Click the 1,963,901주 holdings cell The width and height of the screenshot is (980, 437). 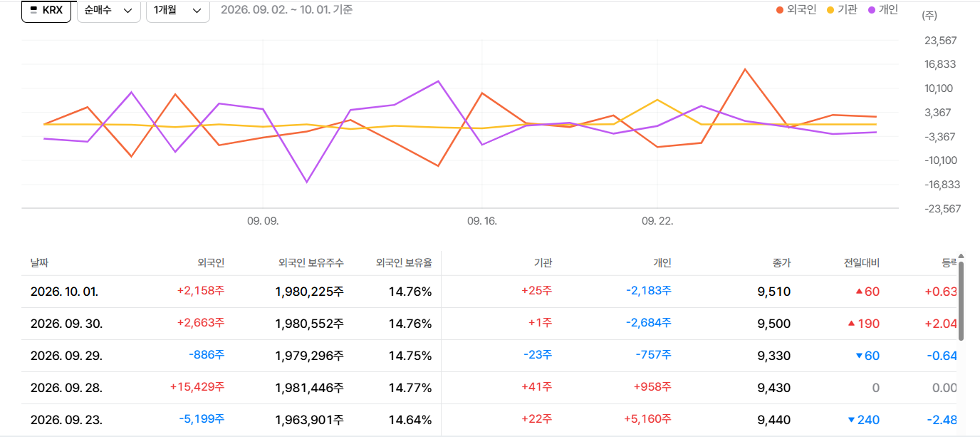[x=309, y=420]
